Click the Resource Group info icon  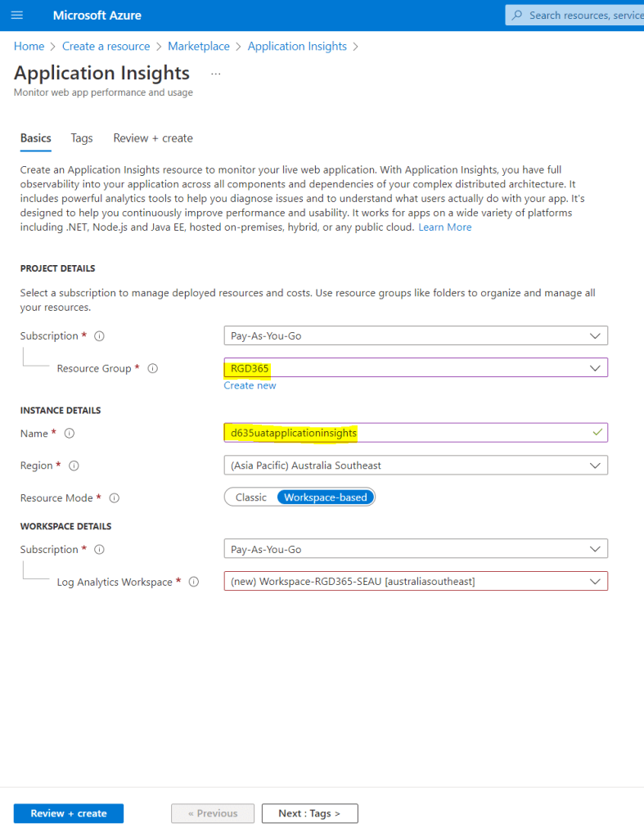pyautogui.click(x=152, y=369)
